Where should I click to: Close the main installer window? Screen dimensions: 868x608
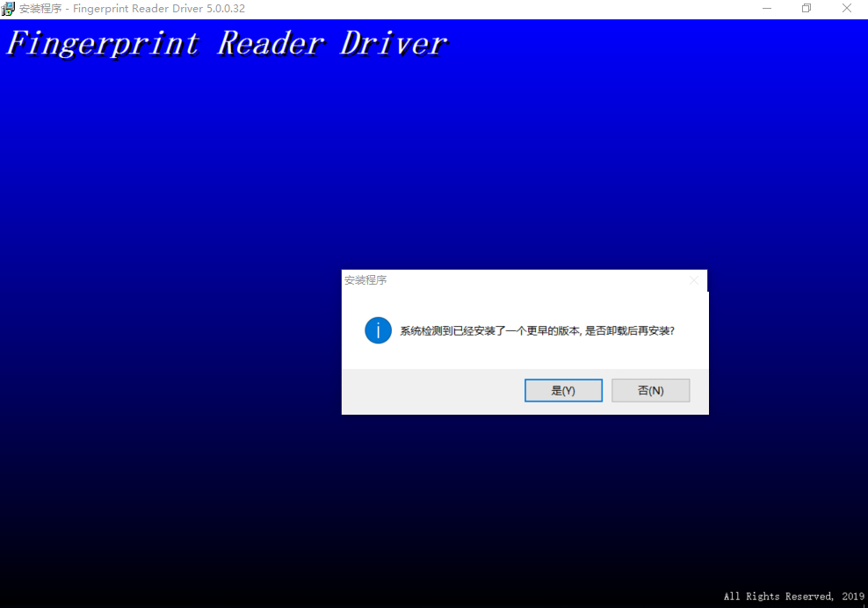[847, 9]
